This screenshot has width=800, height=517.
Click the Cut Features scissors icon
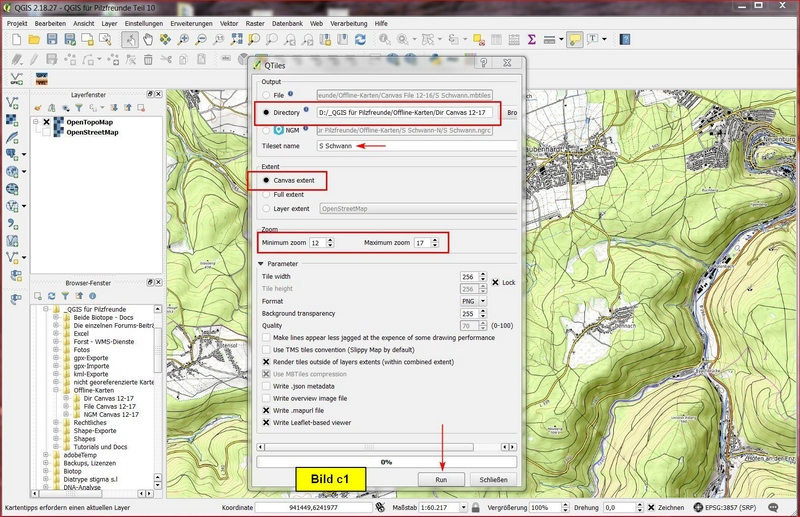[x=166, y=60]
